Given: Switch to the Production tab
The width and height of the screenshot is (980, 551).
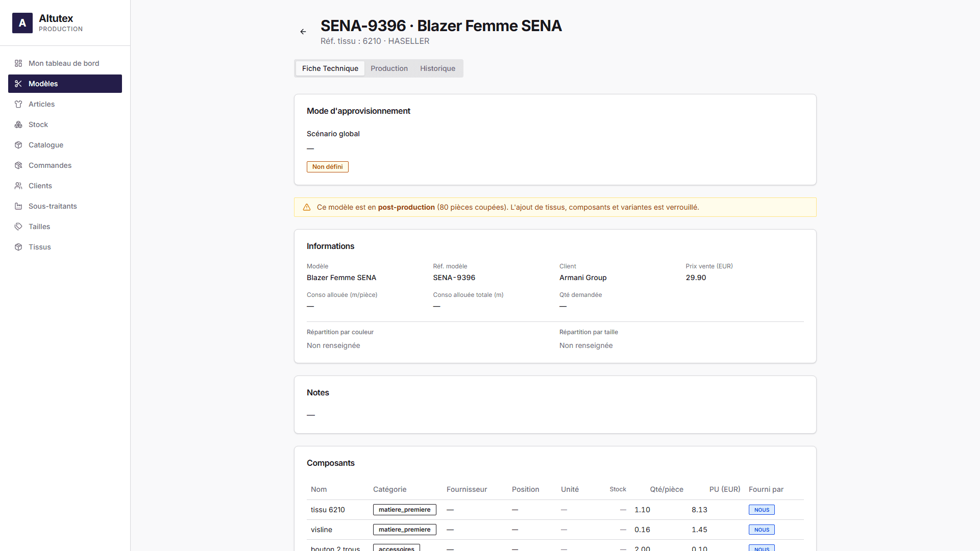Looking at the screenshot, I should click(389, 68).
